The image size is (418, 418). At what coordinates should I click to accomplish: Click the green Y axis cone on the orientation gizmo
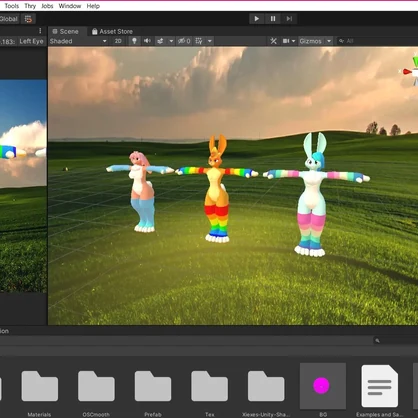click(x=415, y=61)
